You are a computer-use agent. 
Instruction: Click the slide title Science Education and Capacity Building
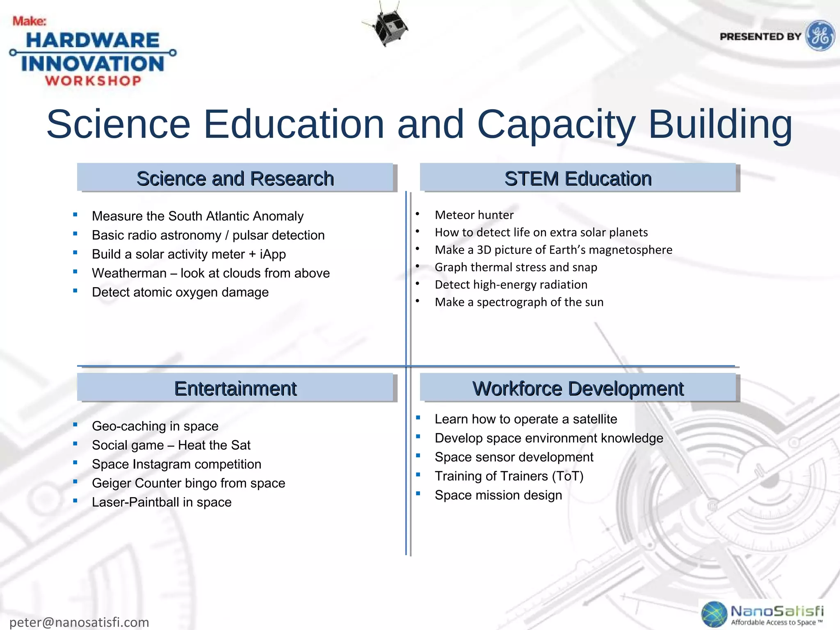(419, 124)
